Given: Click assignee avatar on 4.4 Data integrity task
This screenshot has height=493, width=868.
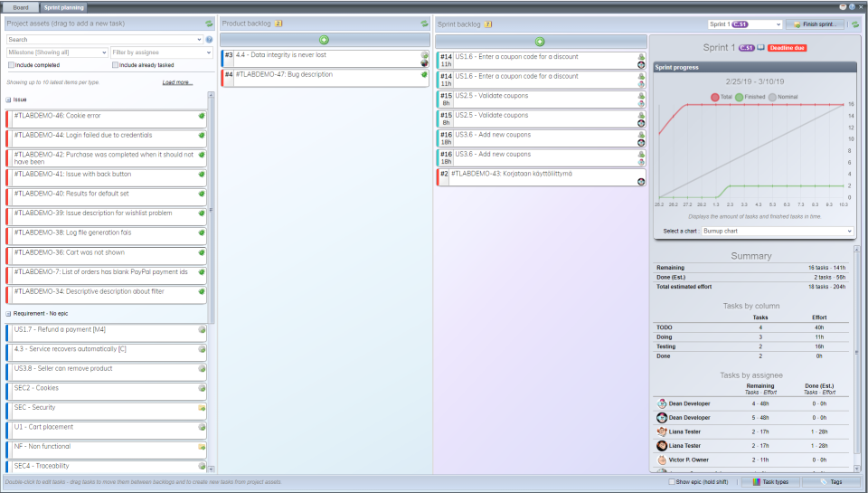Looking at the screenshot, I should (x=424, y=63).
